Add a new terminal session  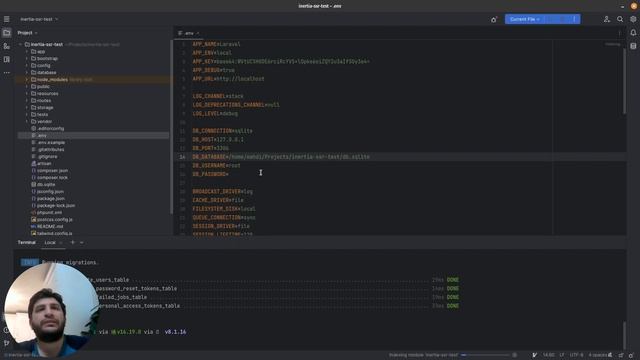click(73, 242)
